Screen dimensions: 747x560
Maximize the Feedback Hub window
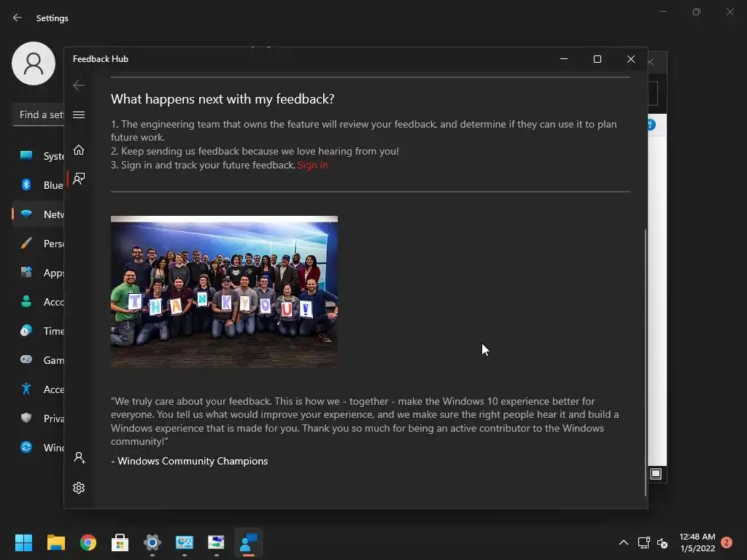tap(597, 59)
